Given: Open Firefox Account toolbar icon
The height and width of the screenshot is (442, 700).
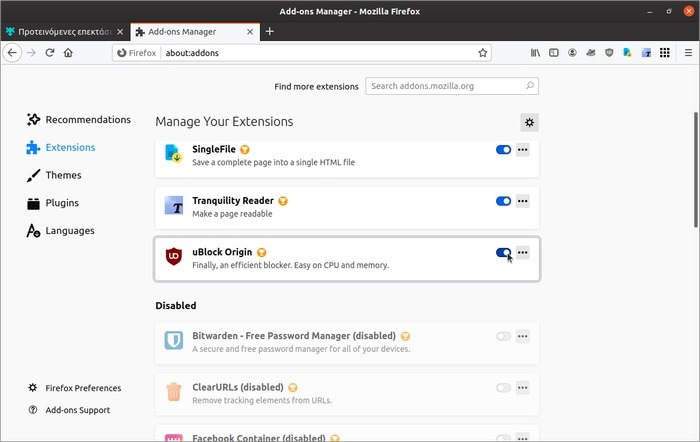Looking at the screenshot, I should pyautogui.click(x=572, y=53).
